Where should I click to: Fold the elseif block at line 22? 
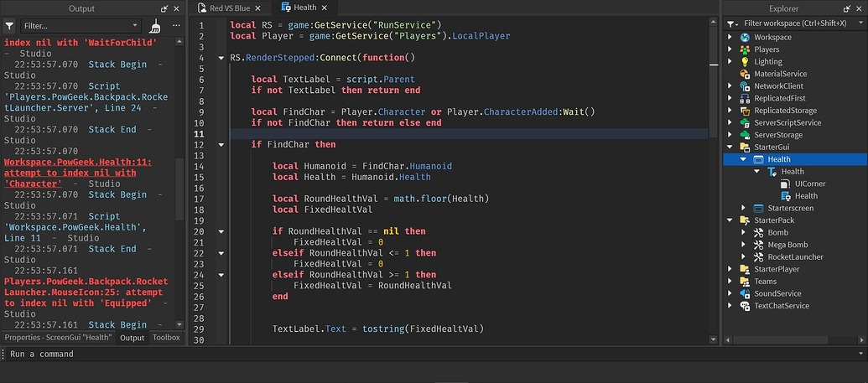click(221, 253)
